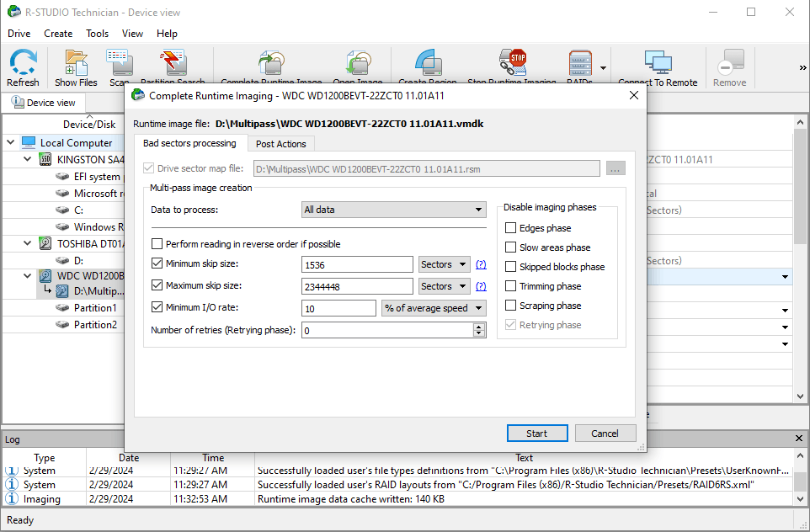Cancel the Runtime Imaging dialog
810x532 pixels.
point(605,434)
